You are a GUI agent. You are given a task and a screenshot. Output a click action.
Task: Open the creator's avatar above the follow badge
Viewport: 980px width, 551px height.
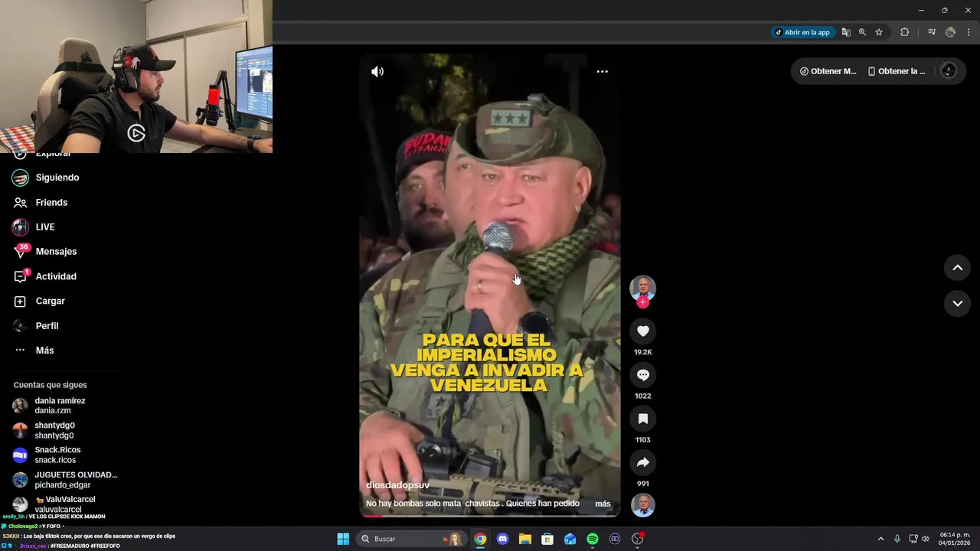643,288
